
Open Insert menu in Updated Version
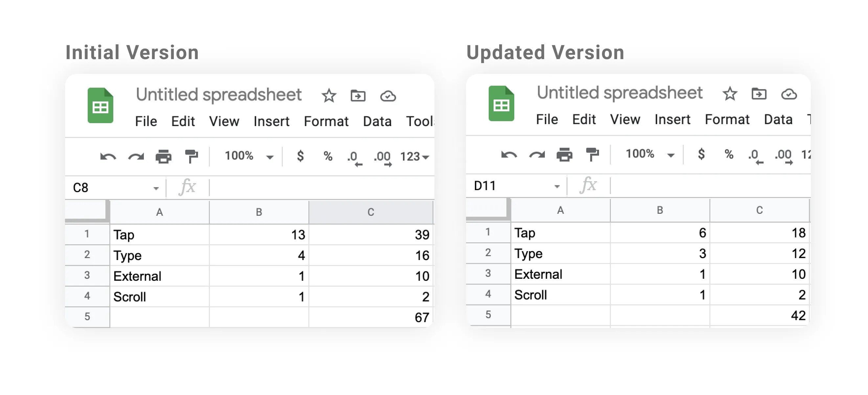point(672,120)
